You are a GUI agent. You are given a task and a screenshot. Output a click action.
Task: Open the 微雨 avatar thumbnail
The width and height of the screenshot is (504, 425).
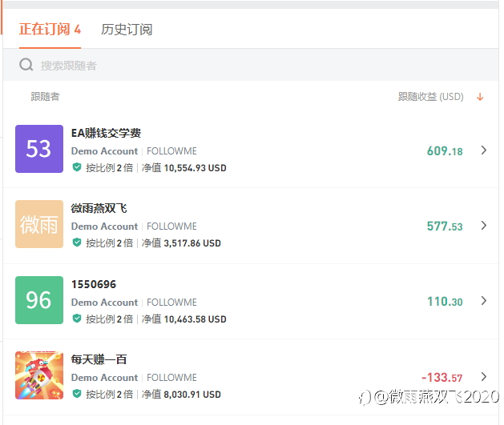click(39, 224)
